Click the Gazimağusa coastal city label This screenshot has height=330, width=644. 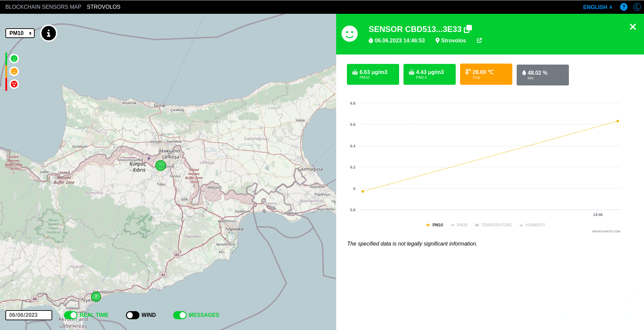coord(310,169)
